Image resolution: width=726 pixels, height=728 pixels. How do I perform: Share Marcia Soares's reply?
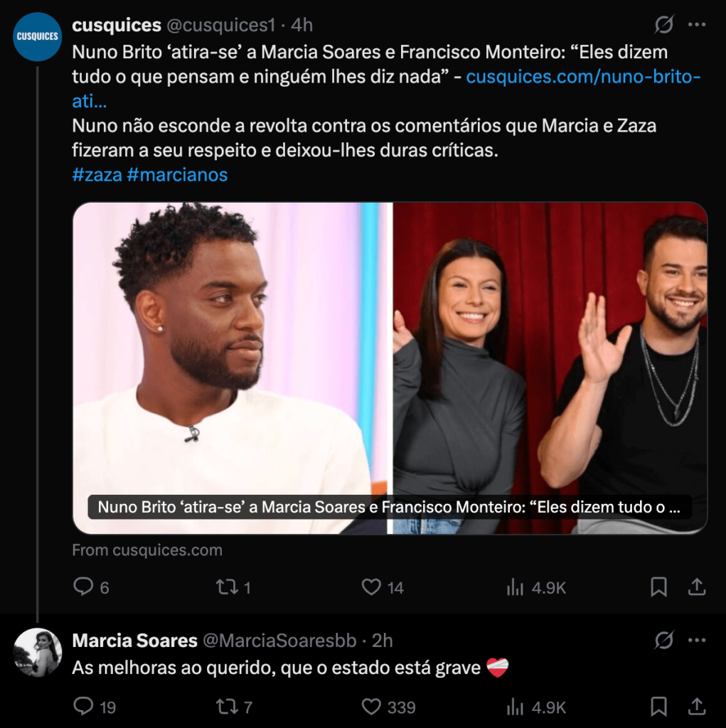[x=697, y=707]
